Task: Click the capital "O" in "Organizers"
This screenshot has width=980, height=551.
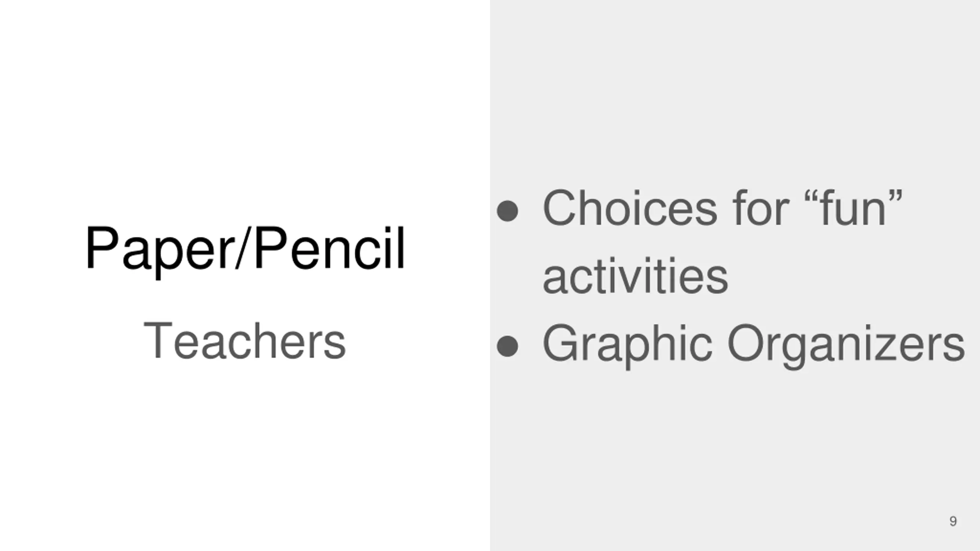Action: (x=746, y=342)
